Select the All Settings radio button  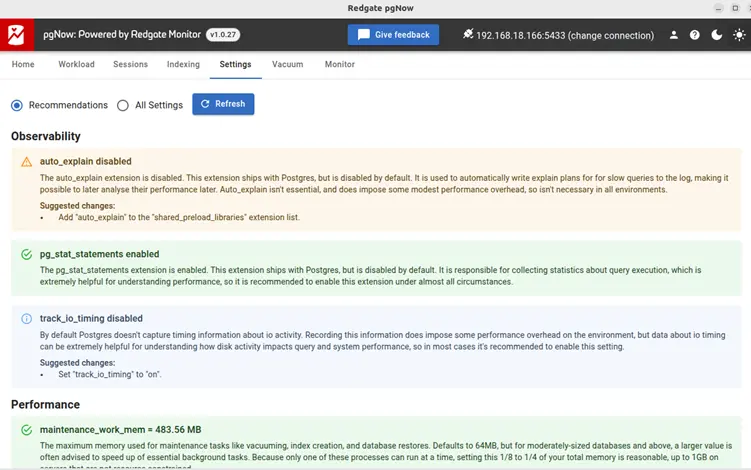click(123, 105)
